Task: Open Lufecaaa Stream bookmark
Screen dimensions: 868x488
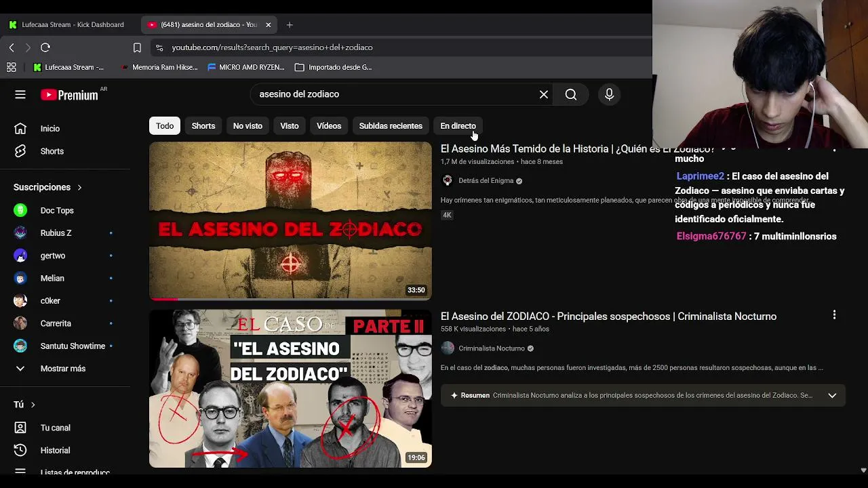Action: [68, 67]
